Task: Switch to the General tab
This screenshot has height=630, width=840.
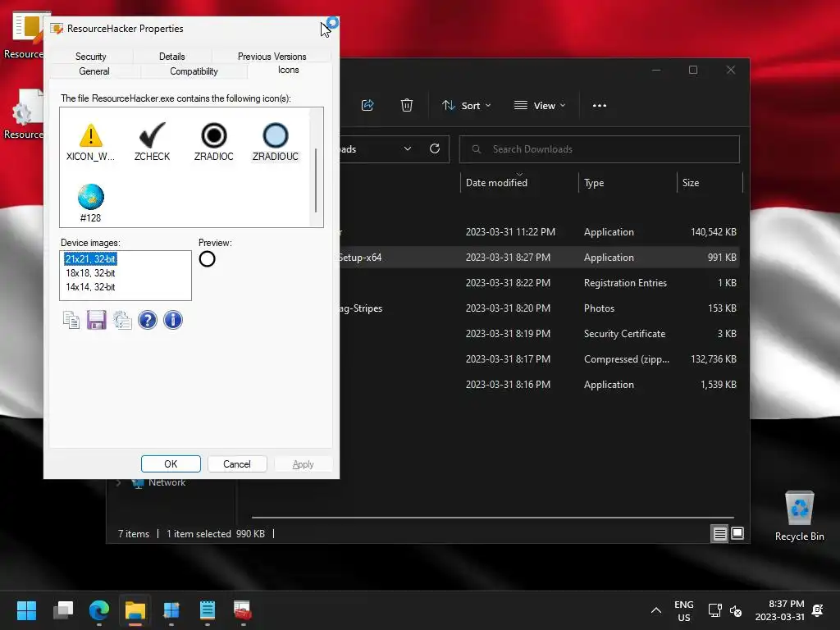Action: tap(94, 71)
